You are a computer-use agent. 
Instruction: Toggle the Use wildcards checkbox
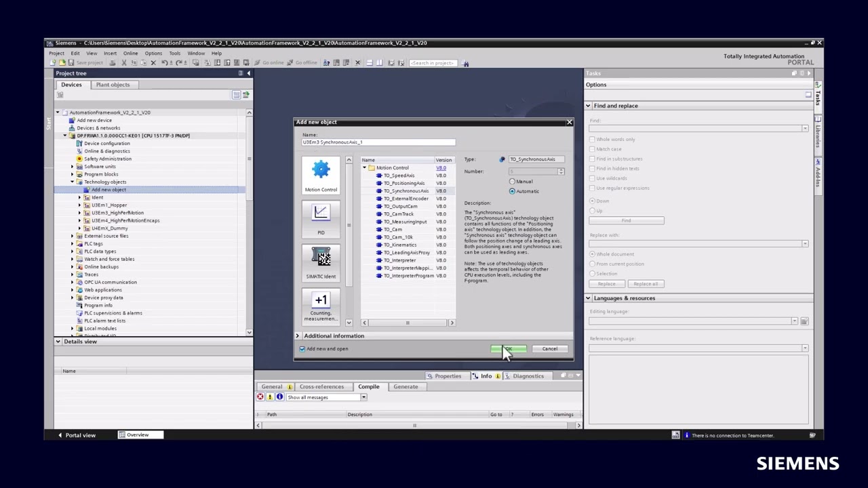(x=592, y=178)
